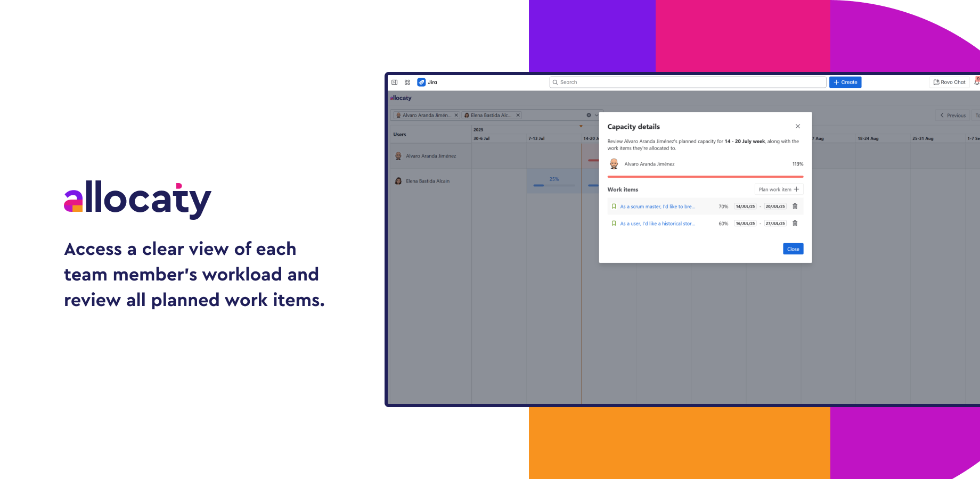Click Elena's 25% capacity cell
Screen dimensions: 980x479
pyautogui.click(x=554, y=181)
